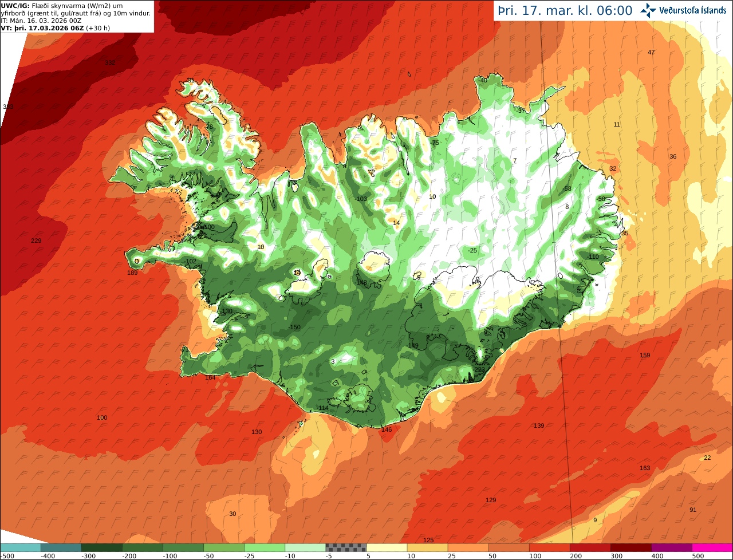Click the '-102' value on the map
This screenshot has width=733, height=560.
[191, 261]
